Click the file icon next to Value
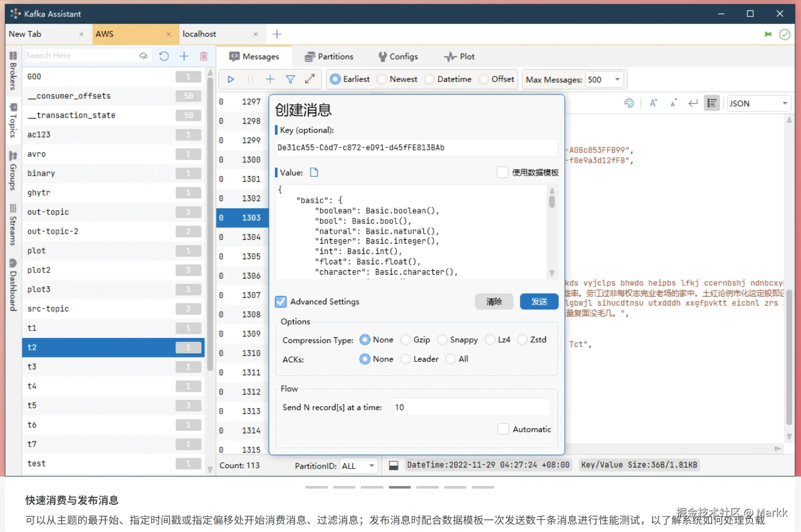 pos(314,172)
